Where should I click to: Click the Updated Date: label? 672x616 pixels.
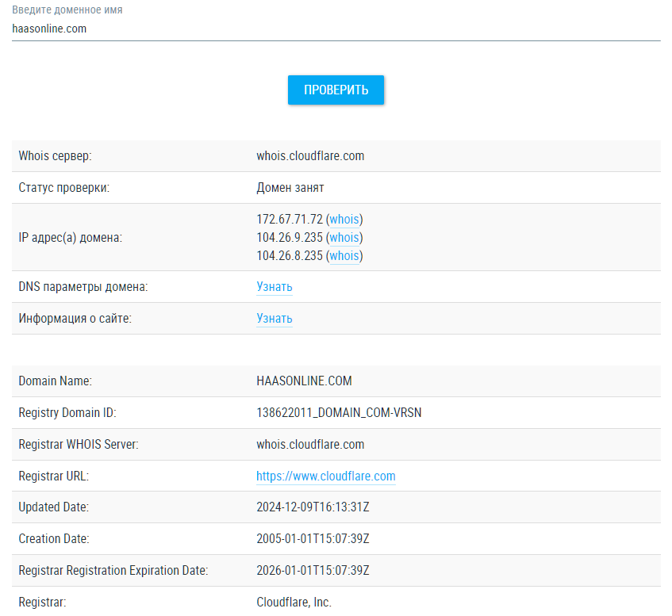tap(54, 507)
